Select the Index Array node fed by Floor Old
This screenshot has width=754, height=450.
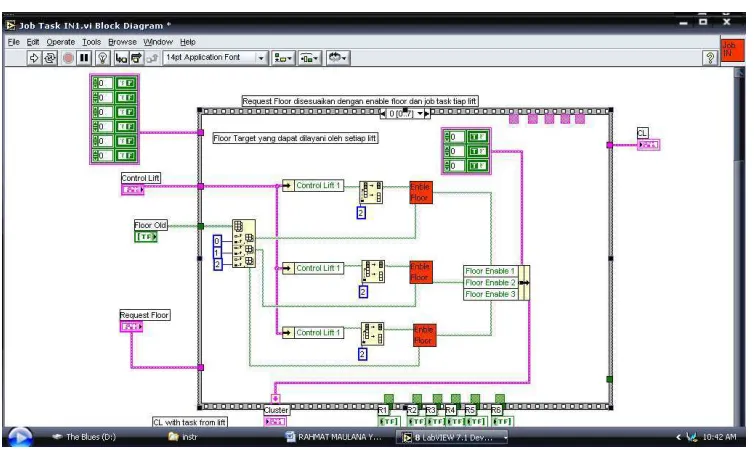click(244, 244)
